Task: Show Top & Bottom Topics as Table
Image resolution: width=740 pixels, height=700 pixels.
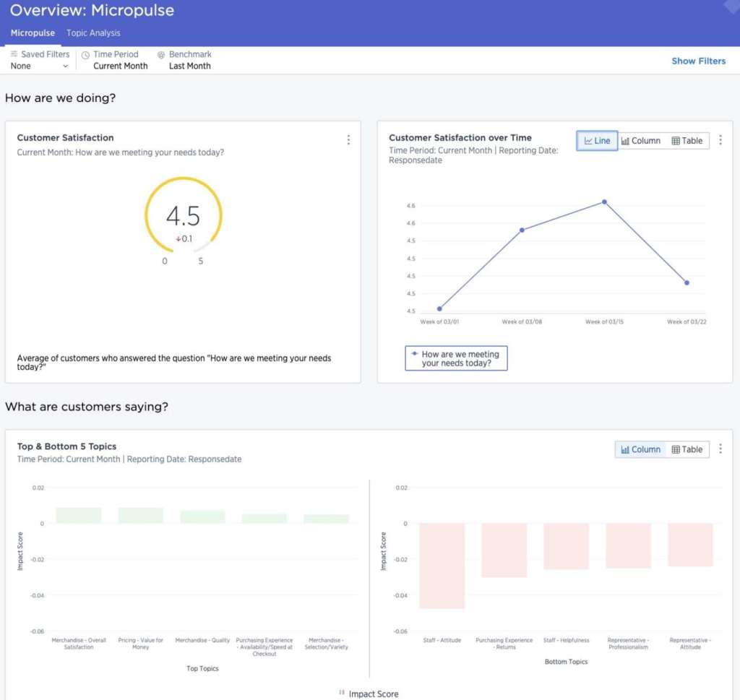Action: (x=687, y=449)
